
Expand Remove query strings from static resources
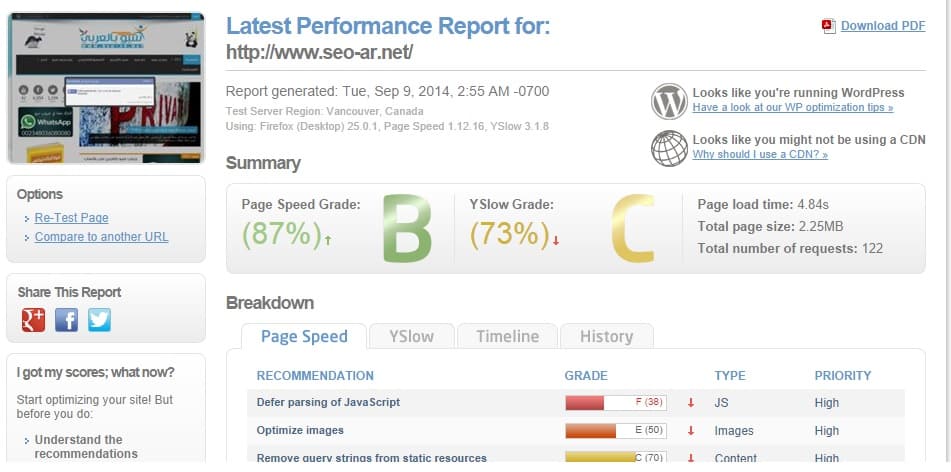tap(371, 458)
